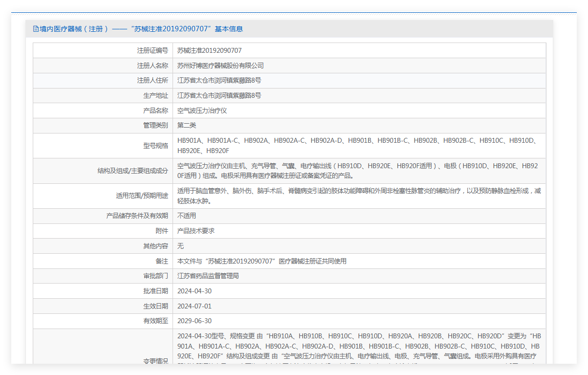Click the 结构及组成 description text

click(x=357, y=171)
